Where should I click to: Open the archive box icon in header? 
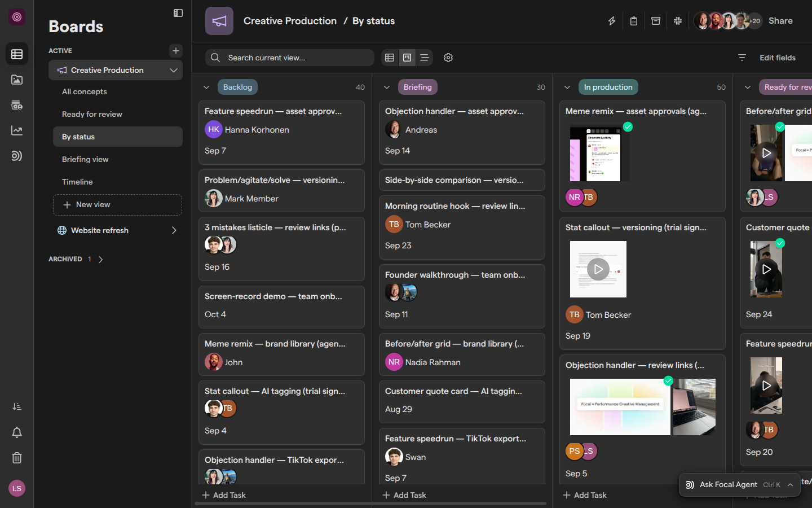coord(656,21)
